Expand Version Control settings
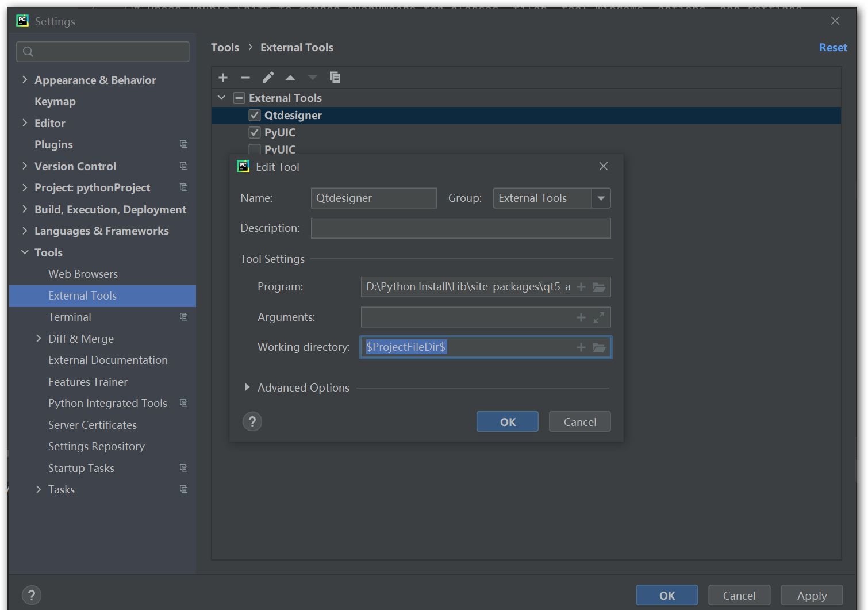Viewport: 868px width, 610px height. [x=25, y=166]
